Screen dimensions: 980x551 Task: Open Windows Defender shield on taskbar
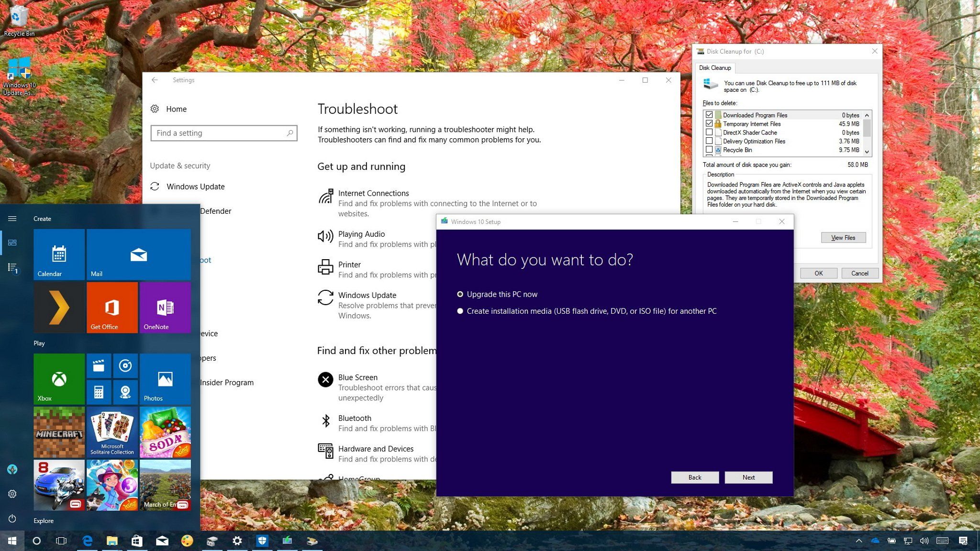262,541
